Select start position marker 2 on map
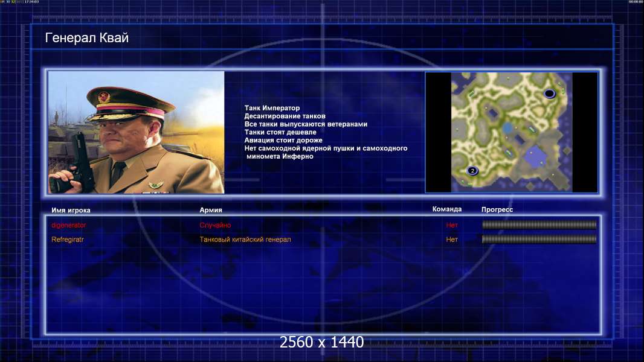This screenshot has width=644, height=362. click(472, 171)
